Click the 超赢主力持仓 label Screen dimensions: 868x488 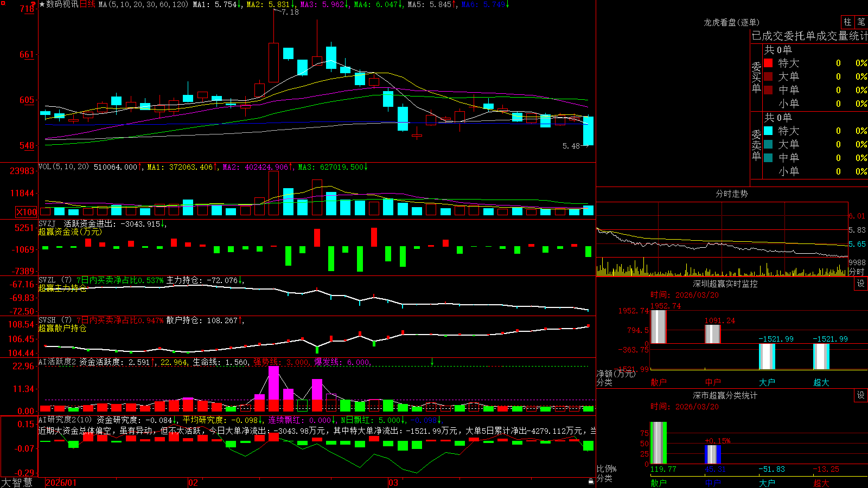[62, 288]
